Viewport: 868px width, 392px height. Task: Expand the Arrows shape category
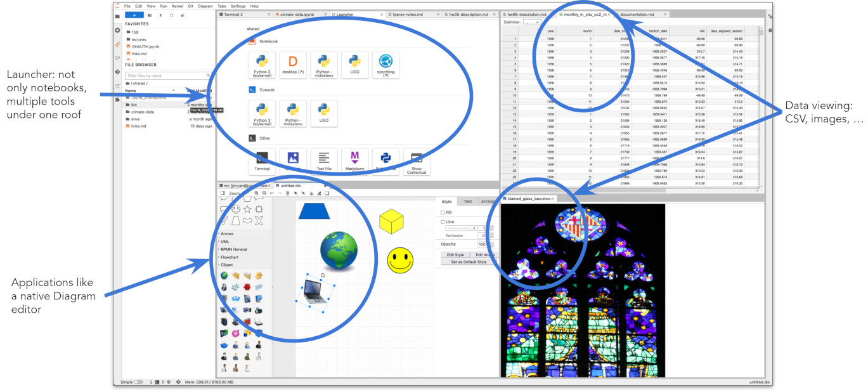coord(227,233)
